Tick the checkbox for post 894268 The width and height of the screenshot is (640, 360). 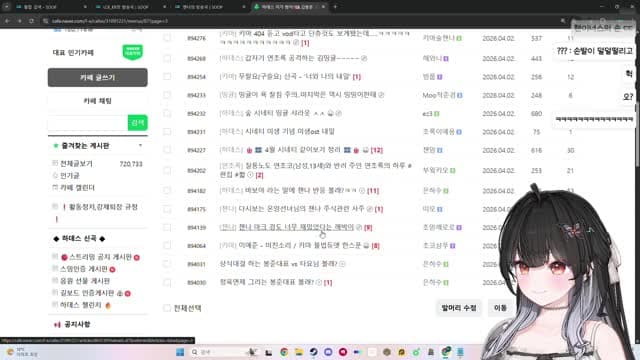point(167,58)
